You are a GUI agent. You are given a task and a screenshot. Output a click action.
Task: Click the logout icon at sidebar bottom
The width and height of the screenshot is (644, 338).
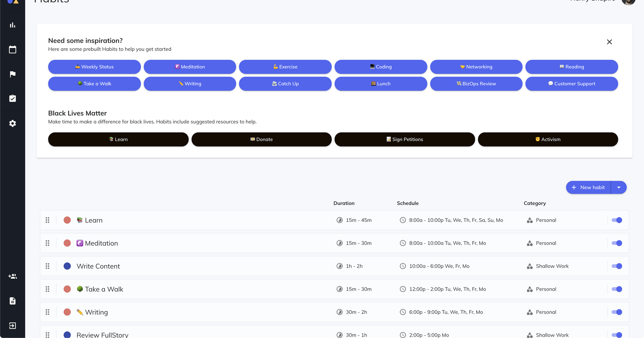point(13,326)
